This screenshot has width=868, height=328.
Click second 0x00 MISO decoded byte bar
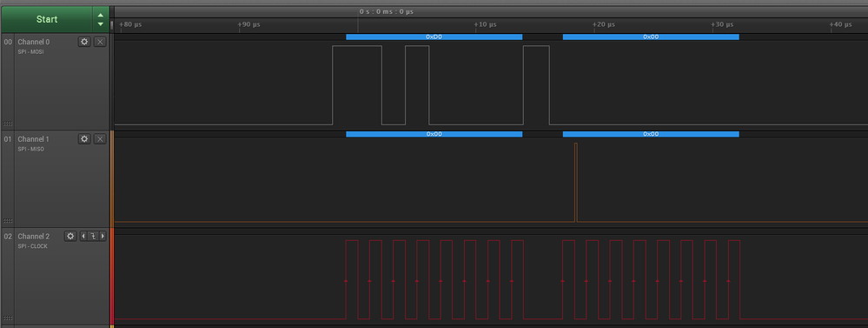coord(651,134)
